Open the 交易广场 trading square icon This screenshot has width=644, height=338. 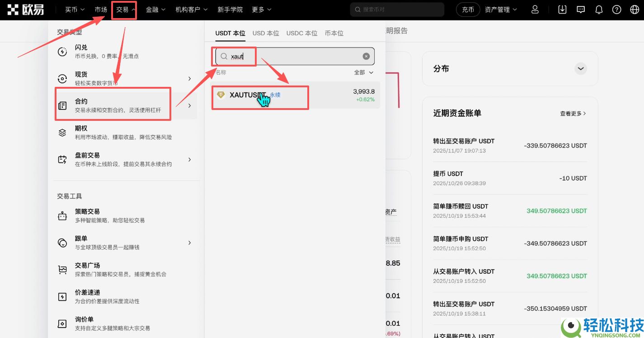(62, 269)
